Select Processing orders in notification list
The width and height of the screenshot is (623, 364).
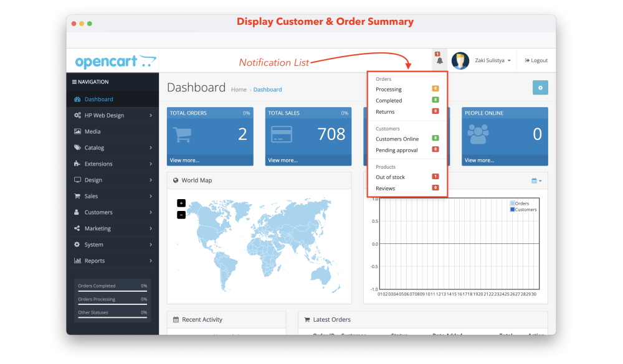coord(389,90)
